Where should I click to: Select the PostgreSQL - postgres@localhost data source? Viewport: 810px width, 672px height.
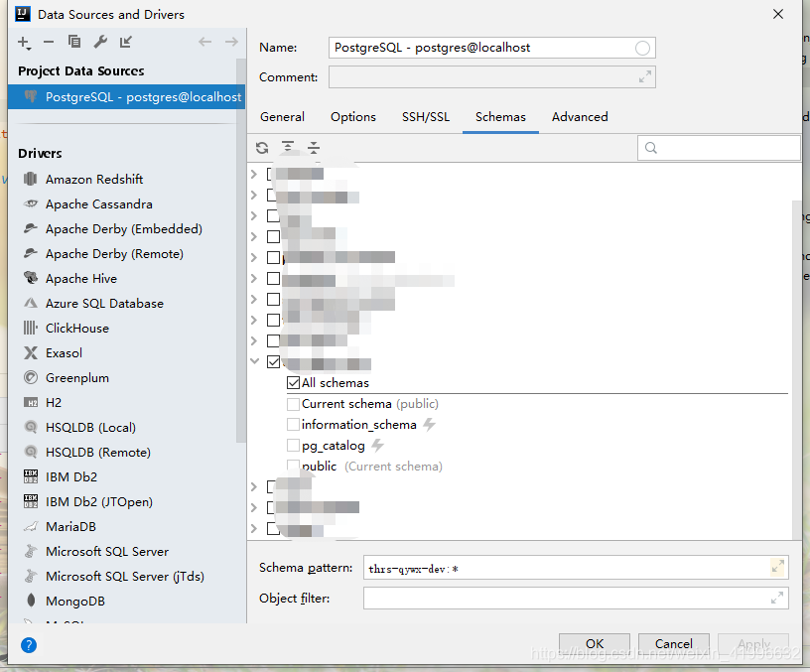tap(124, 96)
